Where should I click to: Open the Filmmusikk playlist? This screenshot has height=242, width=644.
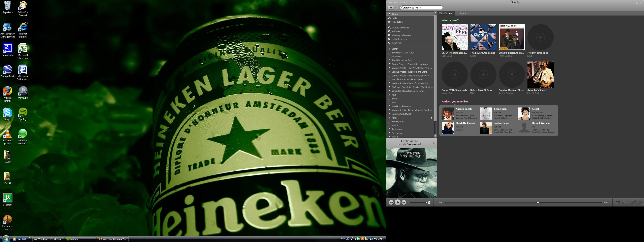410,57
